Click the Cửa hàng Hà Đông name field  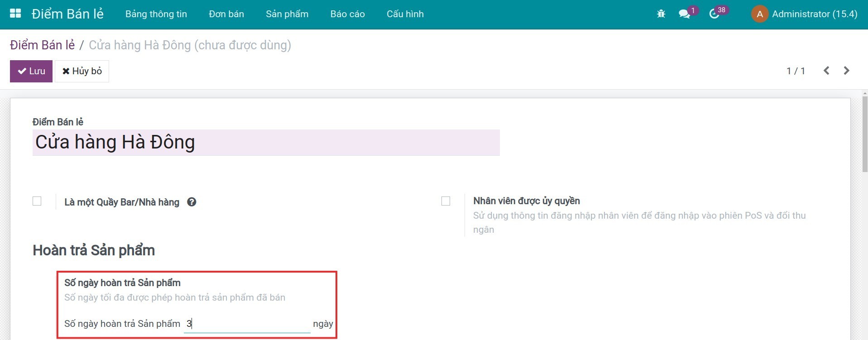(x=266, y=143)
